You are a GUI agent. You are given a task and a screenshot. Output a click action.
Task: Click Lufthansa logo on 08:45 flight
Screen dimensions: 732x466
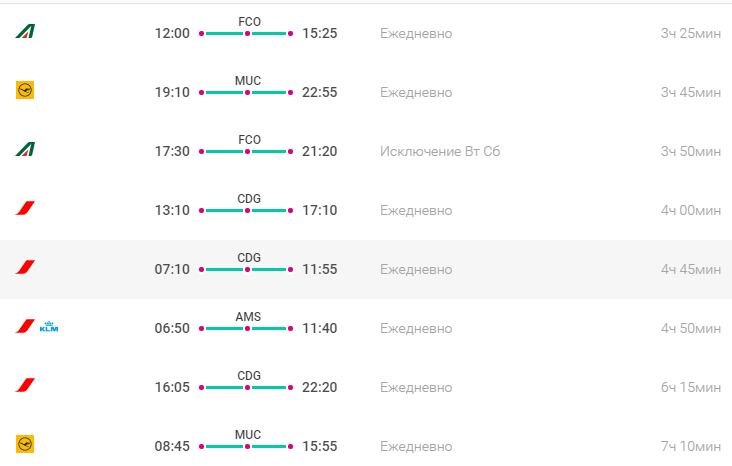click(x=25, y=444)
